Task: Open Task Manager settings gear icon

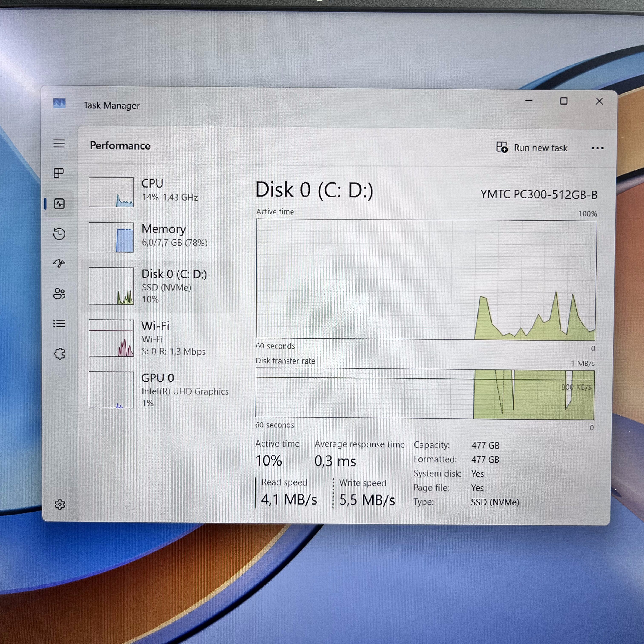Action: coord(60,504)
